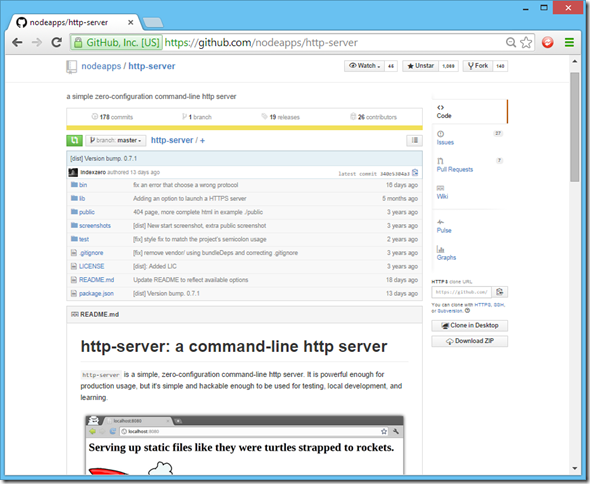Open the LICENSE file
590x484 pixels.
click(91, 266)
